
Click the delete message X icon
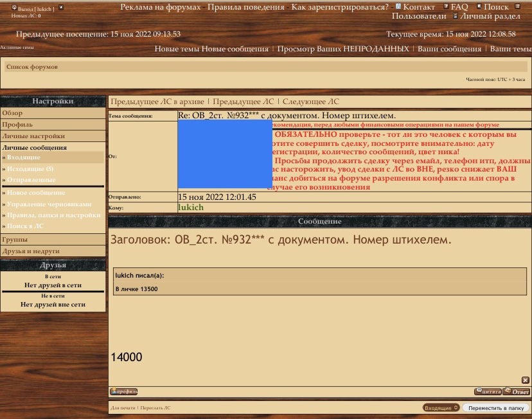click(x=525, y=380)
